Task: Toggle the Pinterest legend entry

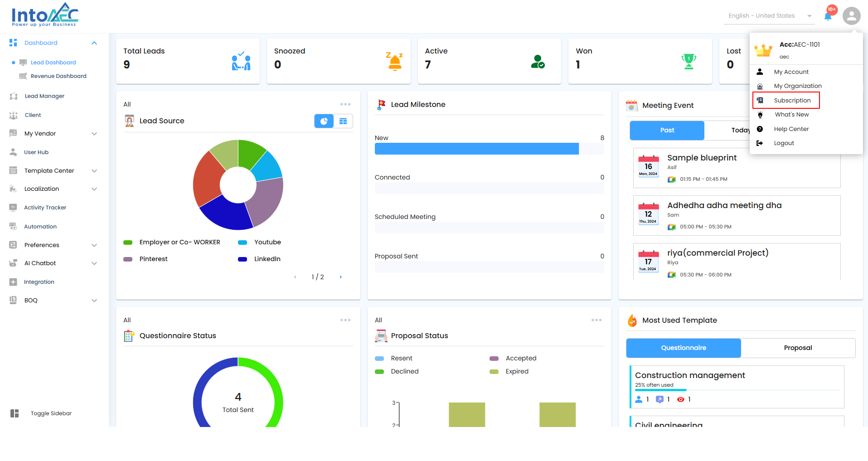Action: (145, 259)
